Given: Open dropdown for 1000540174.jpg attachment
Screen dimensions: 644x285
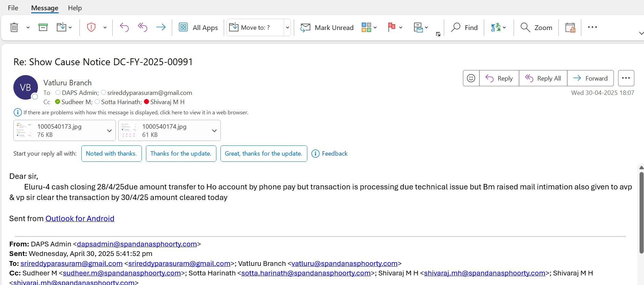Looking at the screenshot, I should [x=214, y=131].
